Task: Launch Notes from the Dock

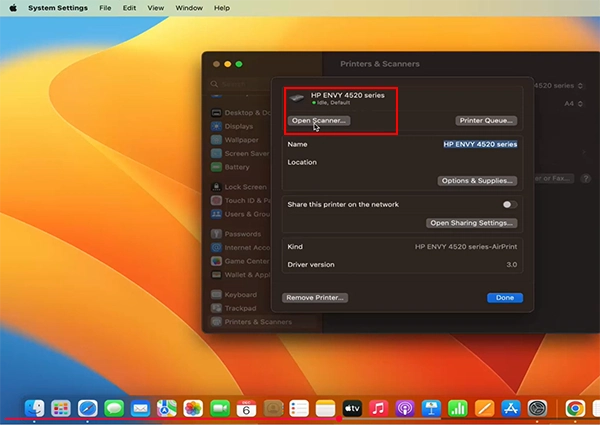Action: [x=325, y=408]
